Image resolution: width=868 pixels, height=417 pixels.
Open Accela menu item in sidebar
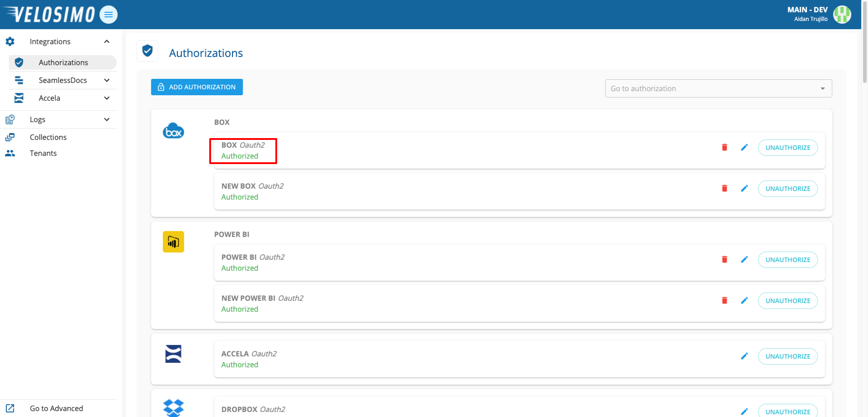(x=63, y=98)
